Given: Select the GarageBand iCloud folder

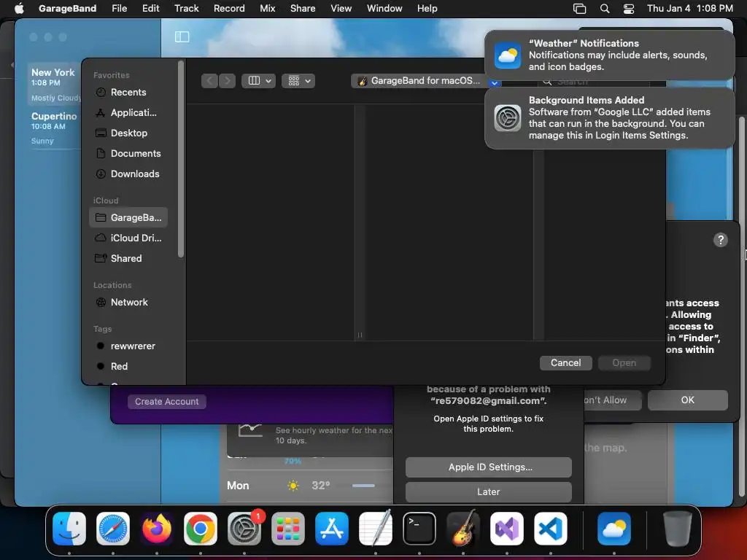Looking at the screenshot, I should 128,217.
